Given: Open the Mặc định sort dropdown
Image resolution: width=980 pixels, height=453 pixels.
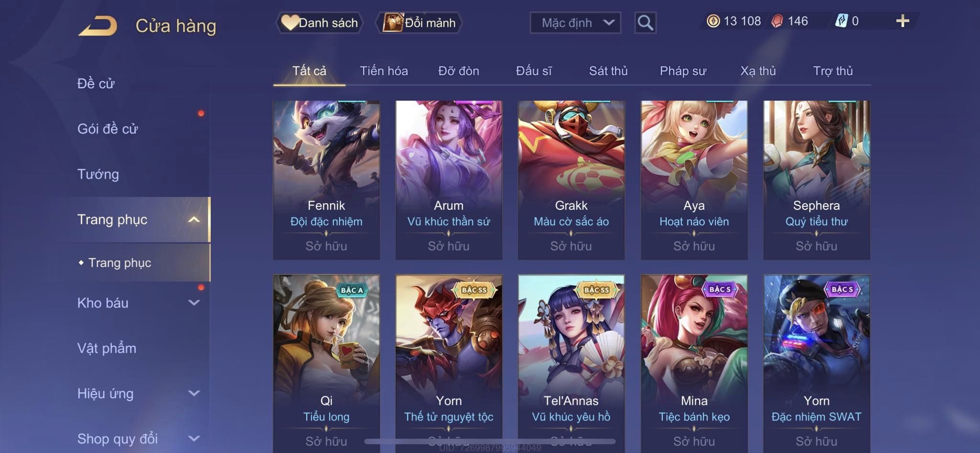Looking at the screenshot, I should [575, 23].
